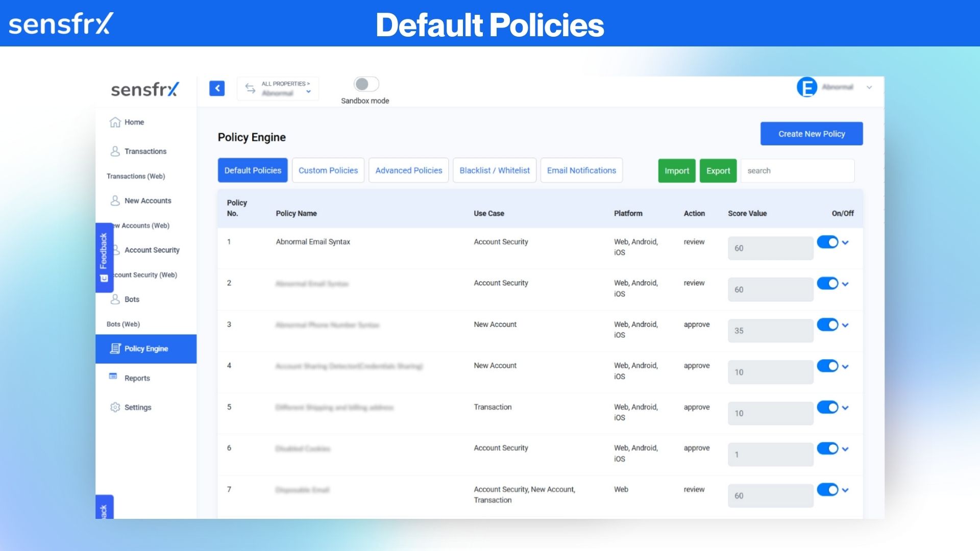Open the Feedback panel
This screenshot has height=551, width=980.
click(x=104, y=258)
